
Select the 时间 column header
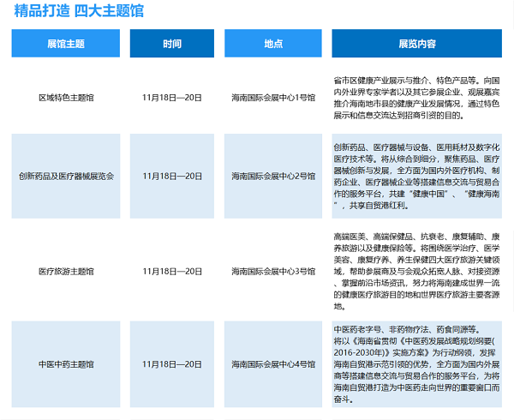(172, 43)
